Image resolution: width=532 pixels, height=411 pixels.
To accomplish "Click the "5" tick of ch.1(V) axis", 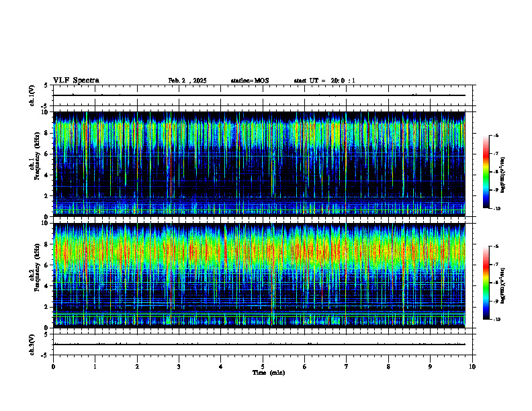I will point(47,85).
